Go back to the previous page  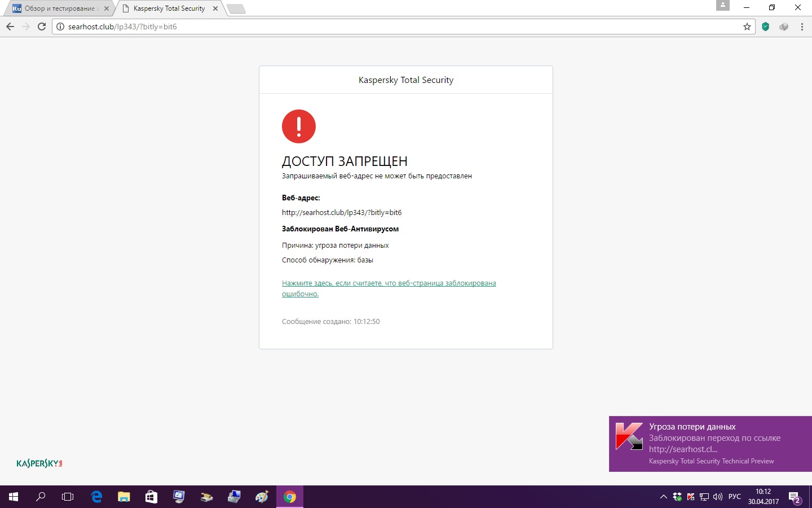pyautogui.click(x=10, y=27)
